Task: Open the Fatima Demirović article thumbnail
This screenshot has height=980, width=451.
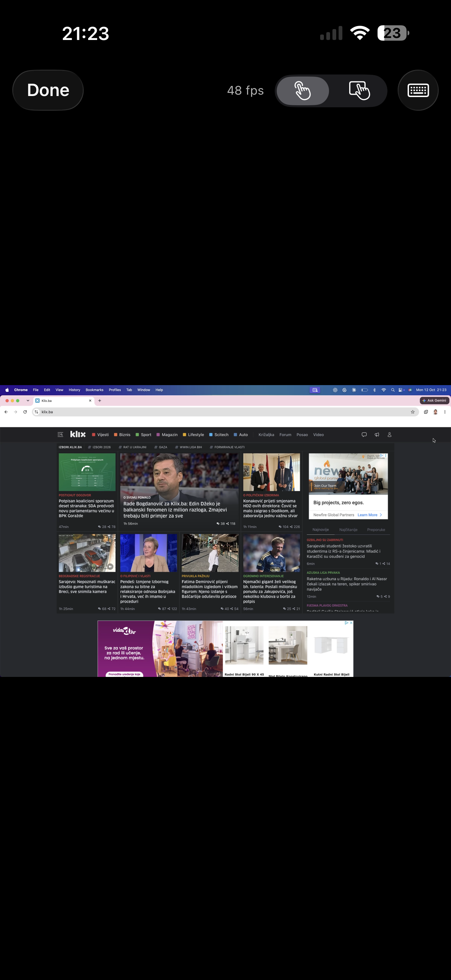Action: coord(210,553)
